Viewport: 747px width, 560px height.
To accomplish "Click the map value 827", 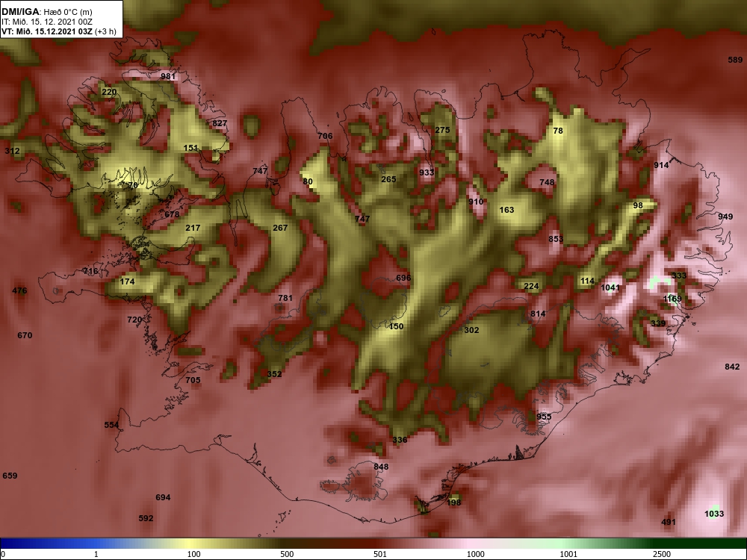I will pyautogui.click(x=220, y=123).
